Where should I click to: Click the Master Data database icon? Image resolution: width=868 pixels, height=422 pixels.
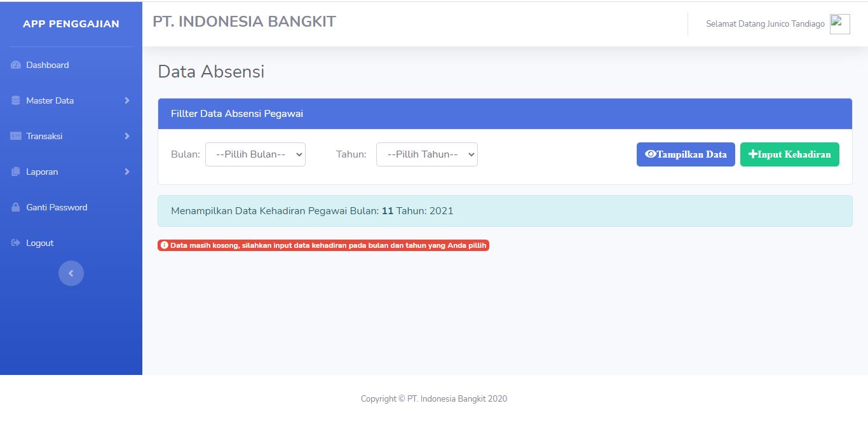[x=15, y=100]
